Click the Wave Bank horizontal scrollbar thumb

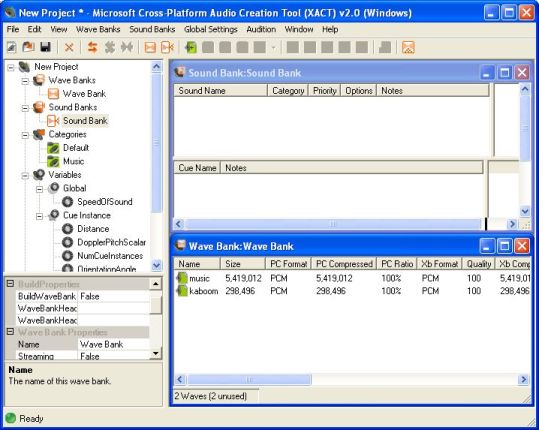point(249,379)
